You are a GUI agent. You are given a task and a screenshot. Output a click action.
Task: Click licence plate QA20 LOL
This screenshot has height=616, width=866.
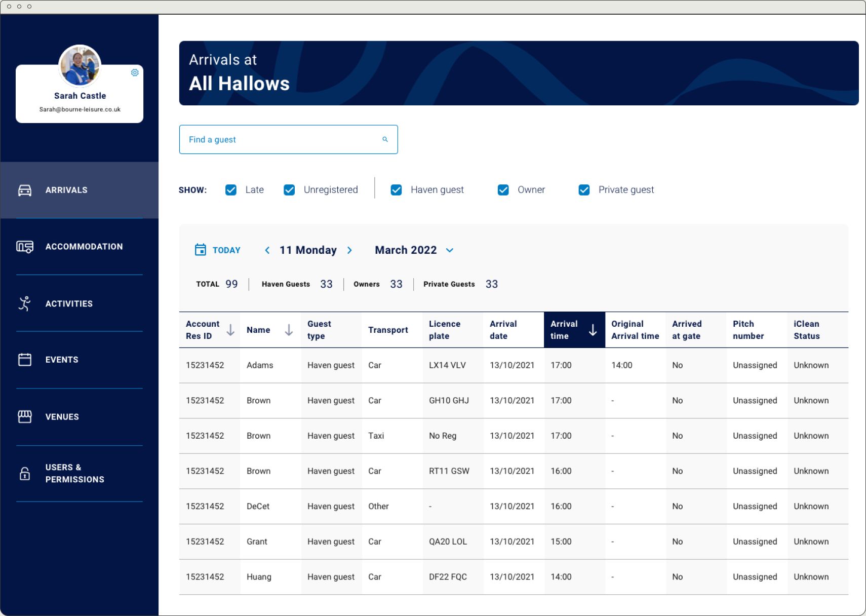(448, 542)
